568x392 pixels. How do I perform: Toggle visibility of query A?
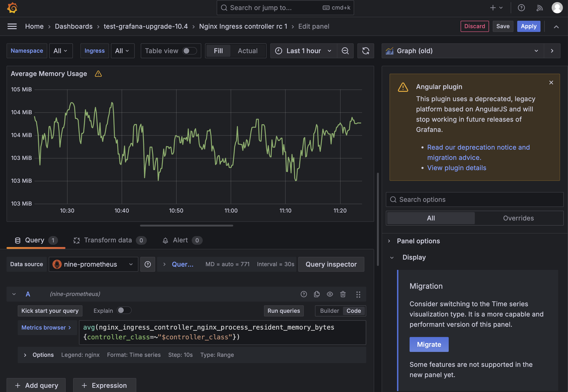pyautogui.click(x=330, y=294)
